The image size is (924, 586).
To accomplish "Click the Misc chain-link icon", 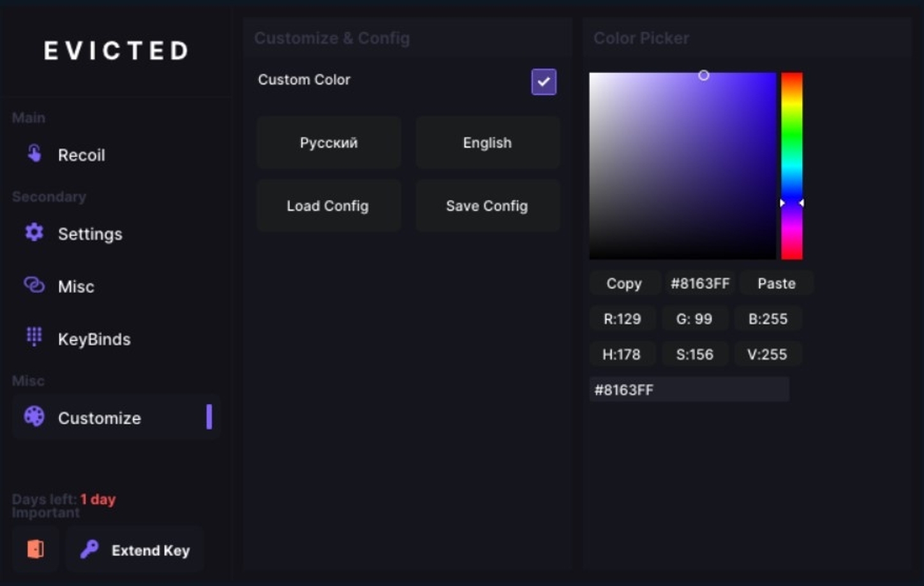I will pos(33,286).
